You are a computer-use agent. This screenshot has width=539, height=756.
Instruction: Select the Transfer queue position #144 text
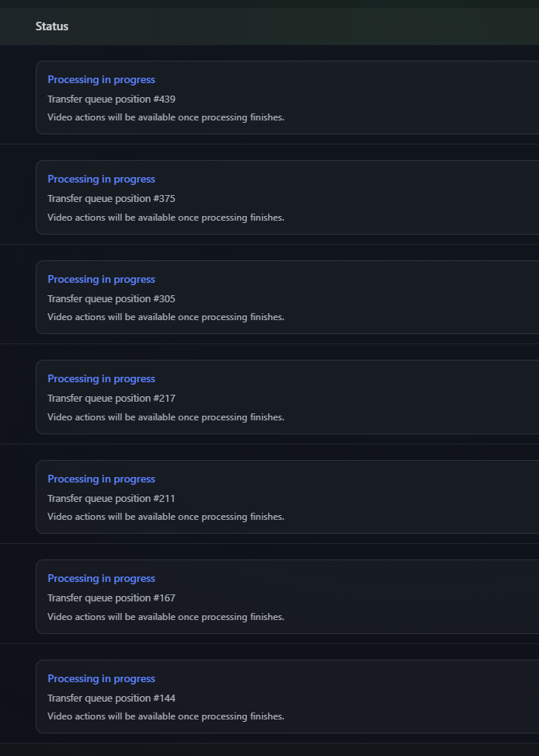click(x=111, y=698)
